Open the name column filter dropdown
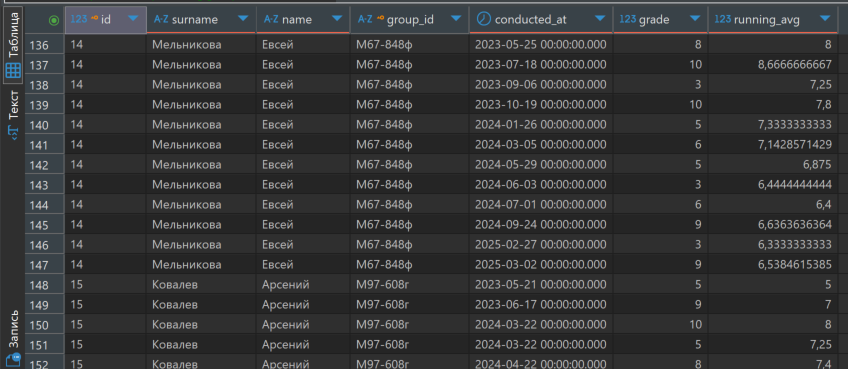Image resolution: width=848 pixels, height=369 pixels. point(337,19)
